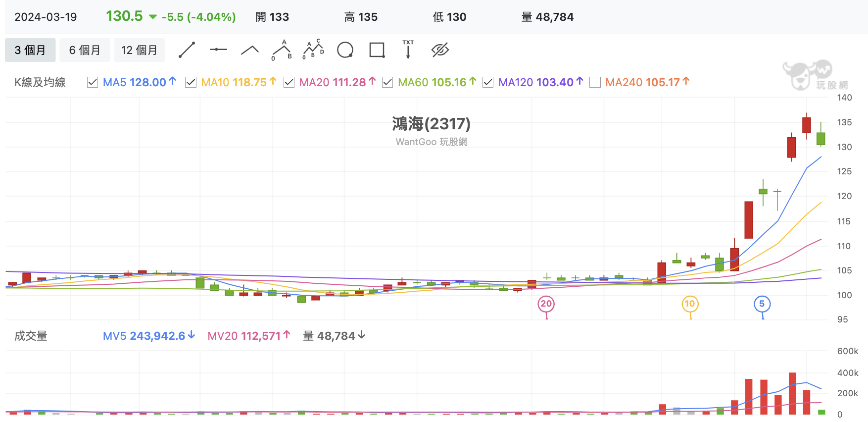
Task: Select the circle drawing tool
Action: pos(345,50)
